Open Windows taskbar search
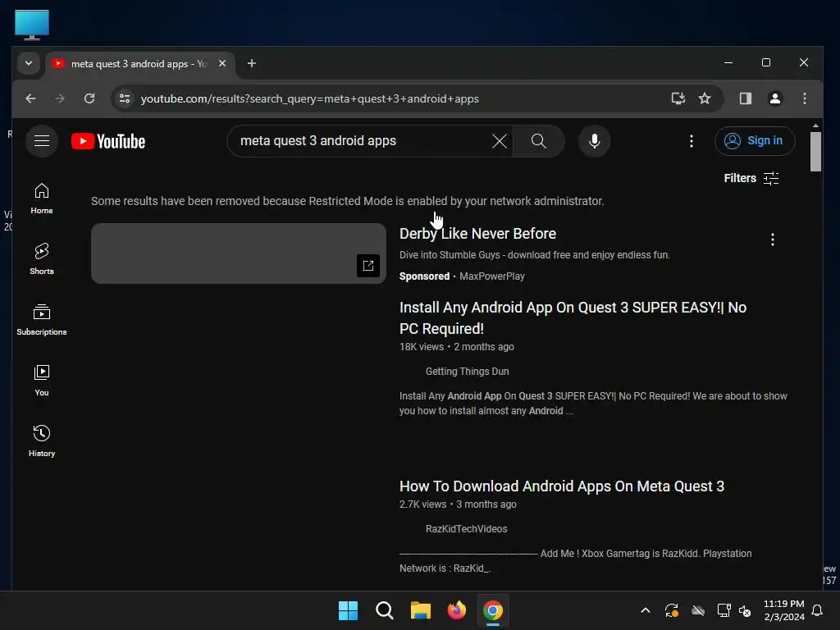840x630 pixels. tap(385, 610)
